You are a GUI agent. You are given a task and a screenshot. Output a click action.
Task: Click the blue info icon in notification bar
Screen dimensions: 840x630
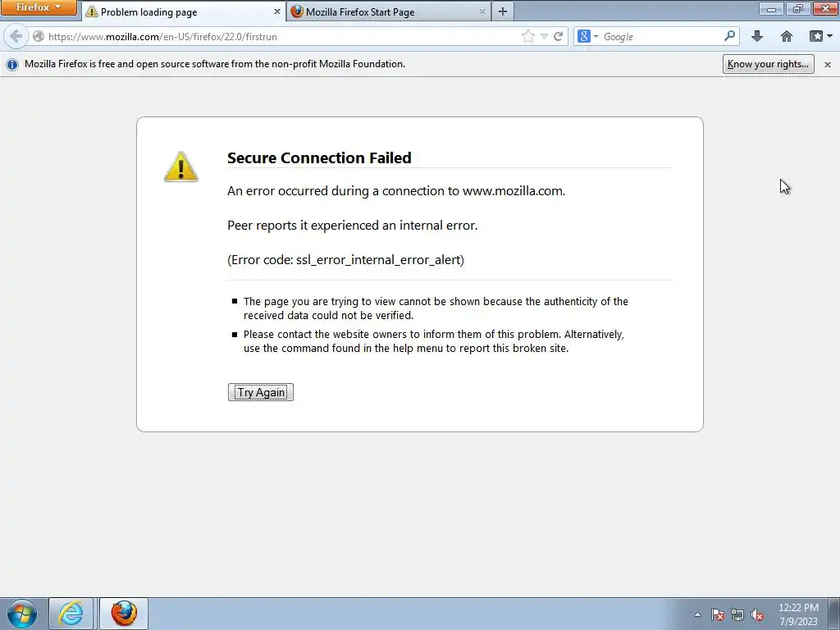pos(12,64)
